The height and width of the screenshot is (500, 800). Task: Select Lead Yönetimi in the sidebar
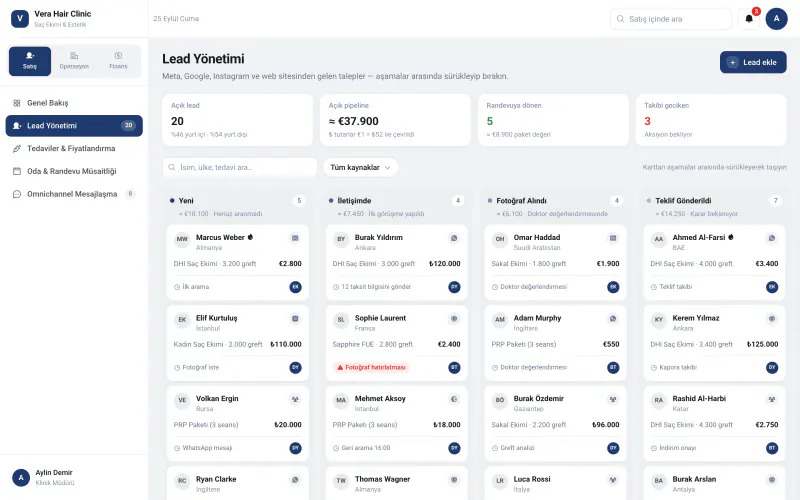[x=74, y=126]
